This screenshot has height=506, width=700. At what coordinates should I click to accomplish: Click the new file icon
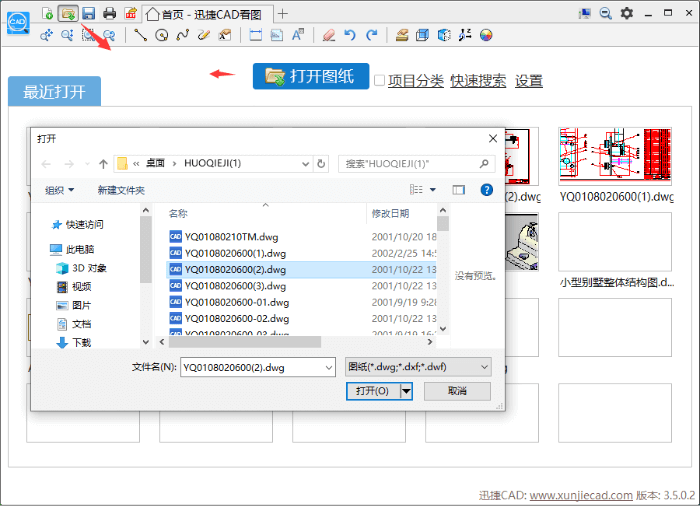(x=48, y=14)
